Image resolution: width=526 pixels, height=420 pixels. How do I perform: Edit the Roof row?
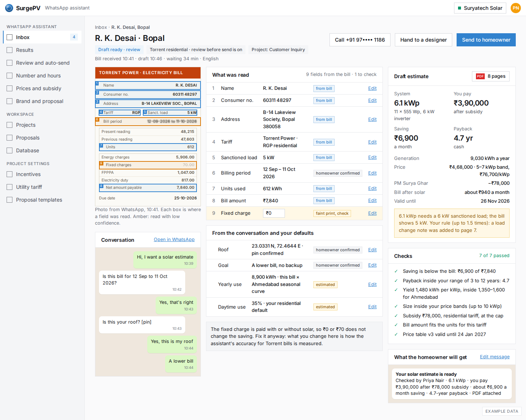(372, 250)
